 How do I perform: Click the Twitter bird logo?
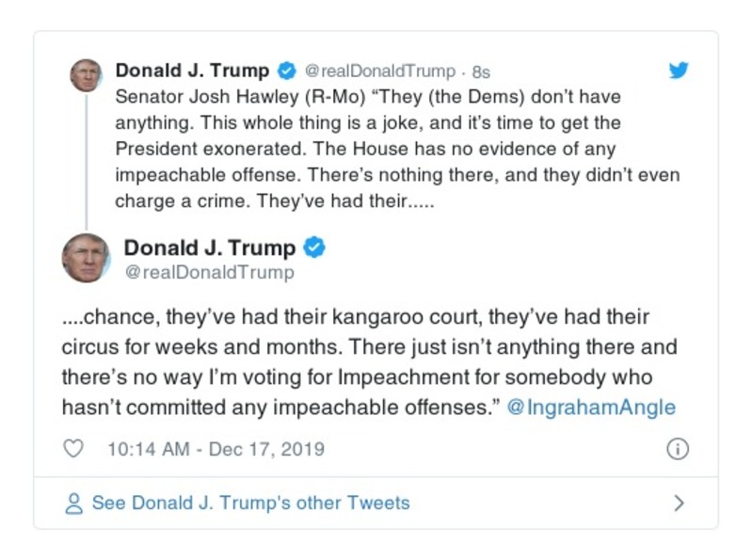click(678, 71)
